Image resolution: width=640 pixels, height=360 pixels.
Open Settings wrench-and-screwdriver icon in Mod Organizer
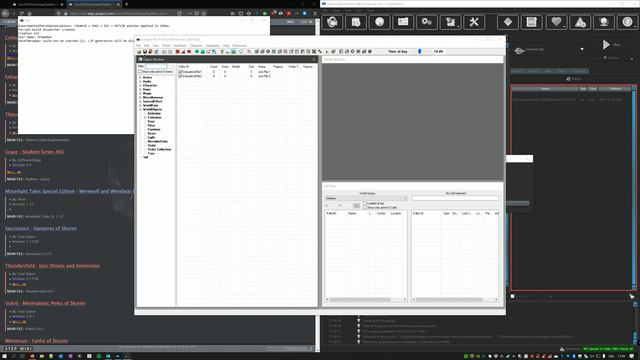tap(474, 22)
